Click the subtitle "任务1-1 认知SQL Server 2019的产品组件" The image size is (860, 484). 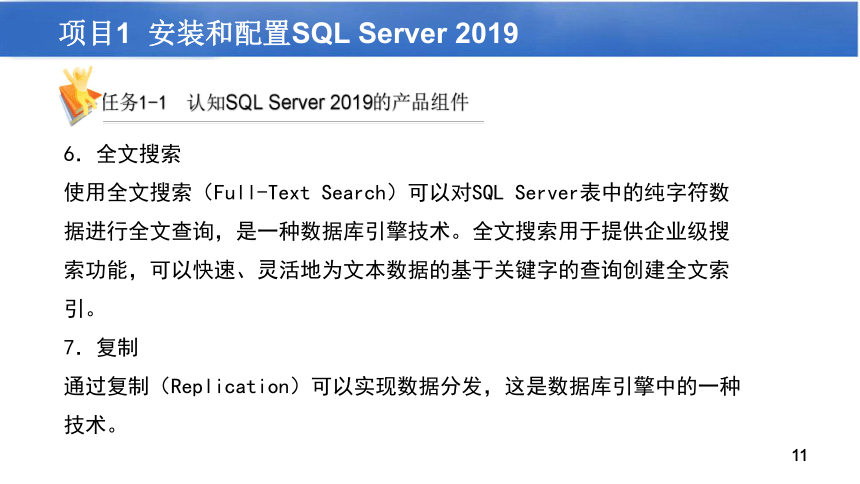pos(285,102)
